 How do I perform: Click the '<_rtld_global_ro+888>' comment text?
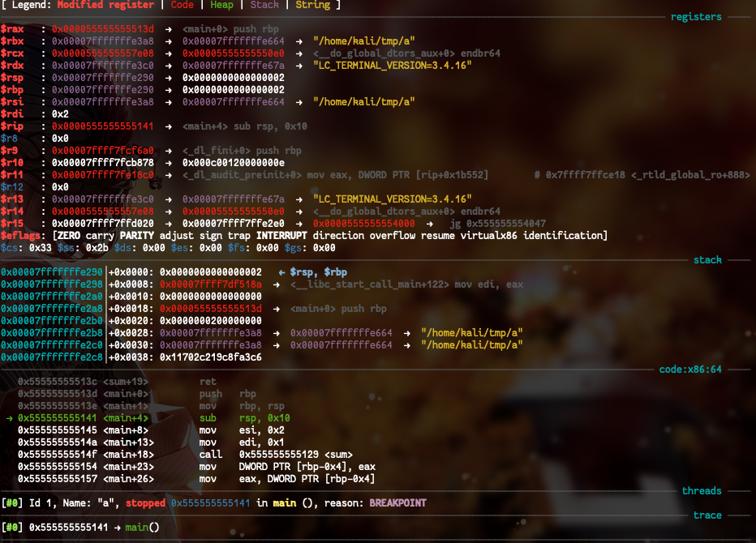(x=690, y=174)
